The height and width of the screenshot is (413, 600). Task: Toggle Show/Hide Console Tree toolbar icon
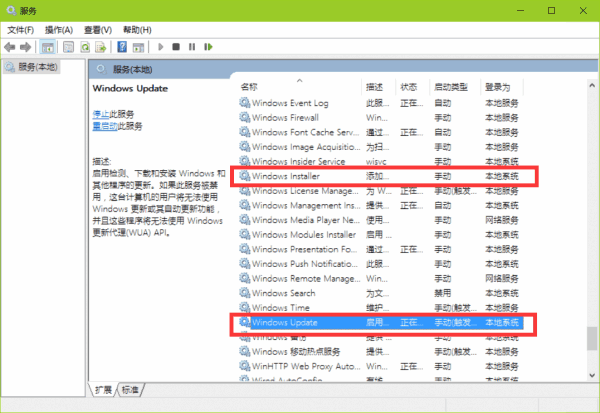point(47,46)
